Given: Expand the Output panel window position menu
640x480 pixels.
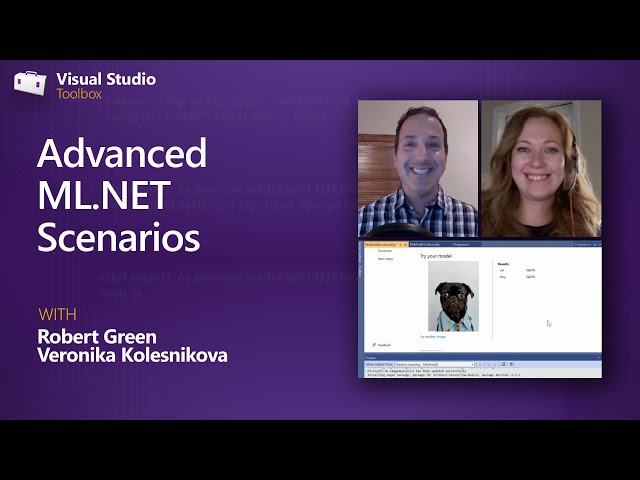Looking at the screenshot, I should tap(599, 358).
